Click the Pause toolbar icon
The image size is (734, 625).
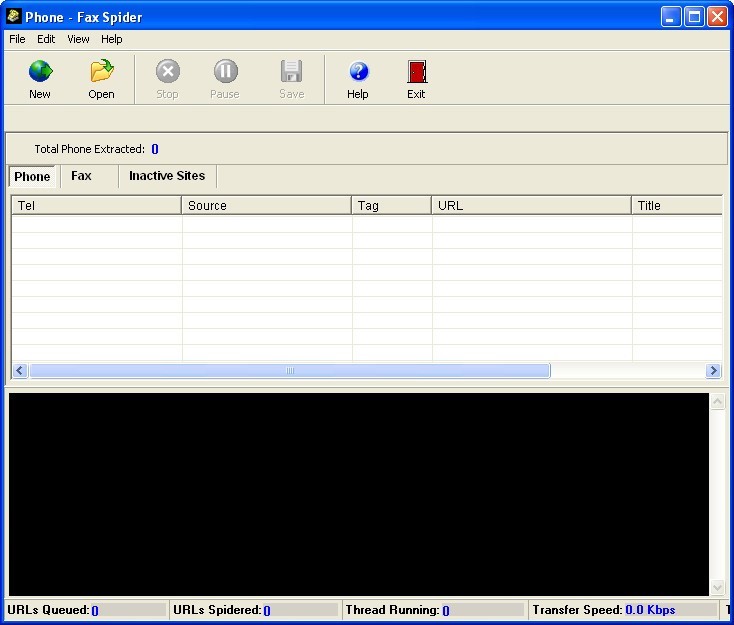coord(225,72)
